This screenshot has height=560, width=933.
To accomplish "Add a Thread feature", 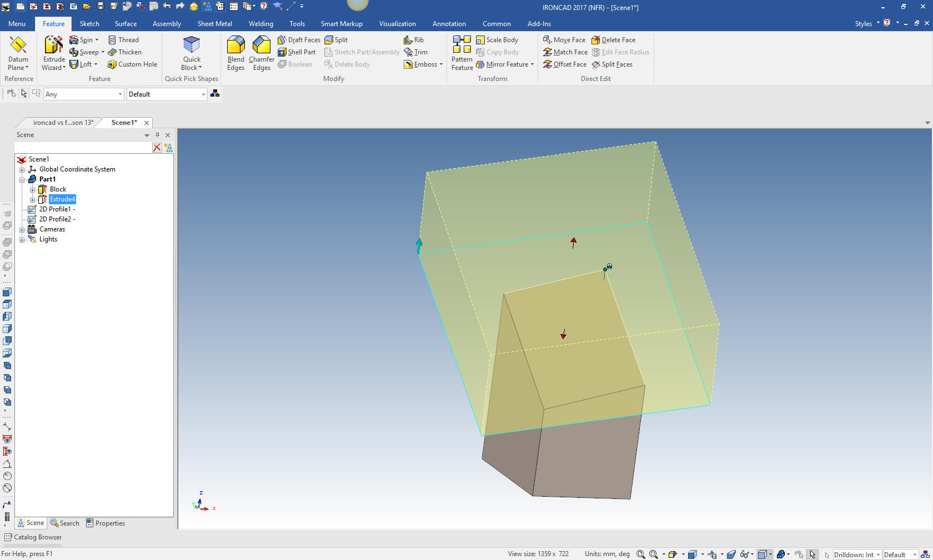I will 123,40.
